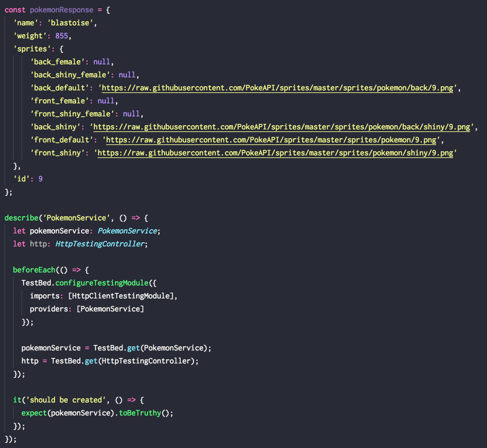This screenshot has width=487, height=448.
Task: Click PokemonService in providers array
Action: coord(110,309)
